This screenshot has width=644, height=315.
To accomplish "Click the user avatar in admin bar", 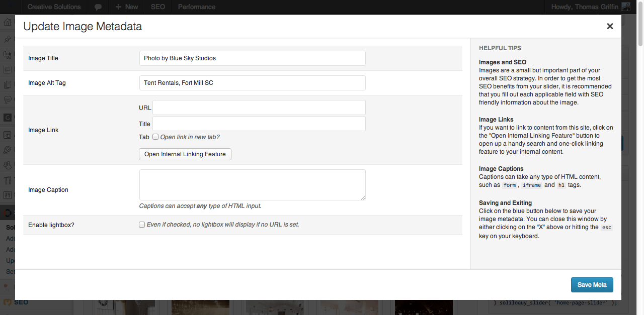I will click(x=625, y=7).
